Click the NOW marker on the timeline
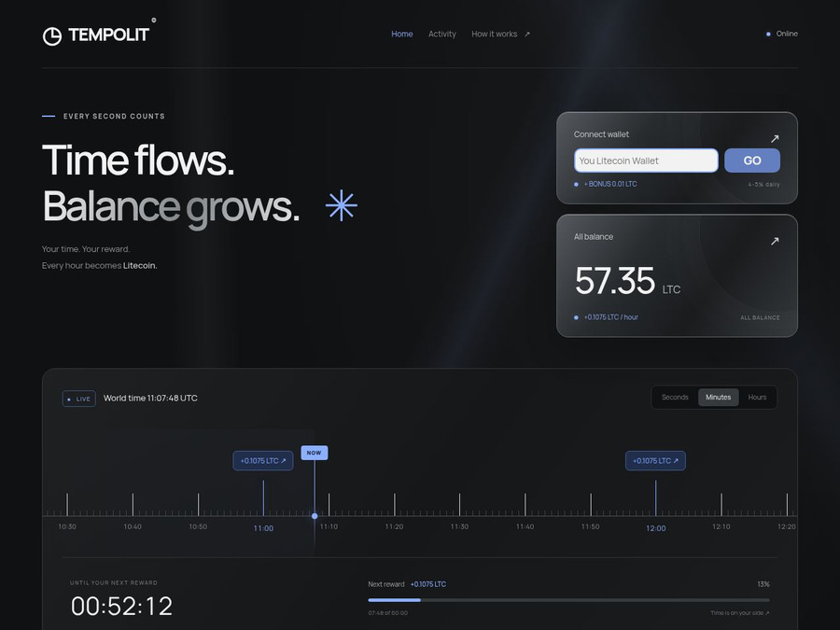This screenshot has width=840, height=630. pos(315,453)
